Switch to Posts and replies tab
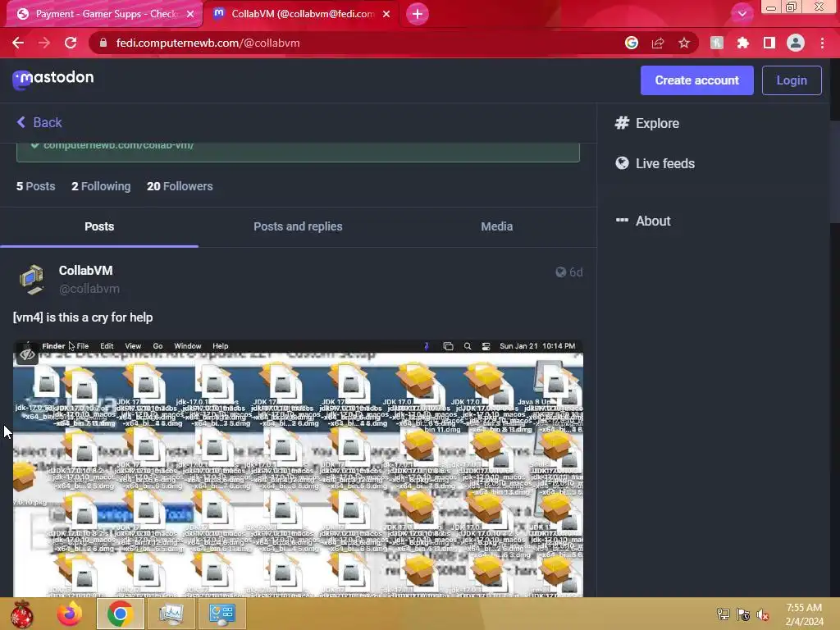Screen dimensions: 840x630 click(x=298, y=226)
